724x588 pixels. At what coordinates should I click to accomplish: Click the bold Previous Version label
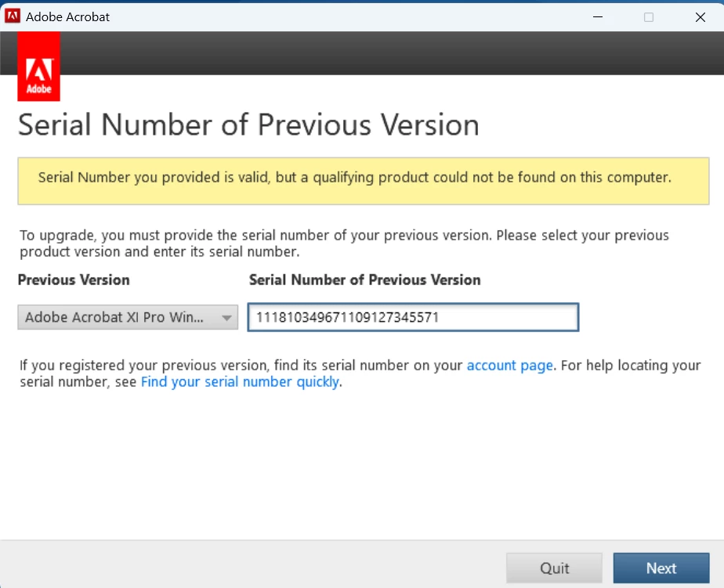point(74,280)
